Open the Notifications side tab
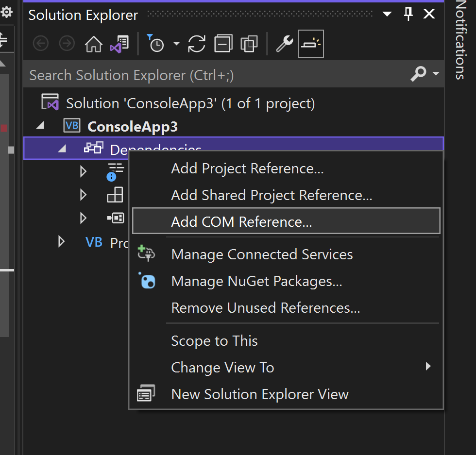 coord(461,40)
